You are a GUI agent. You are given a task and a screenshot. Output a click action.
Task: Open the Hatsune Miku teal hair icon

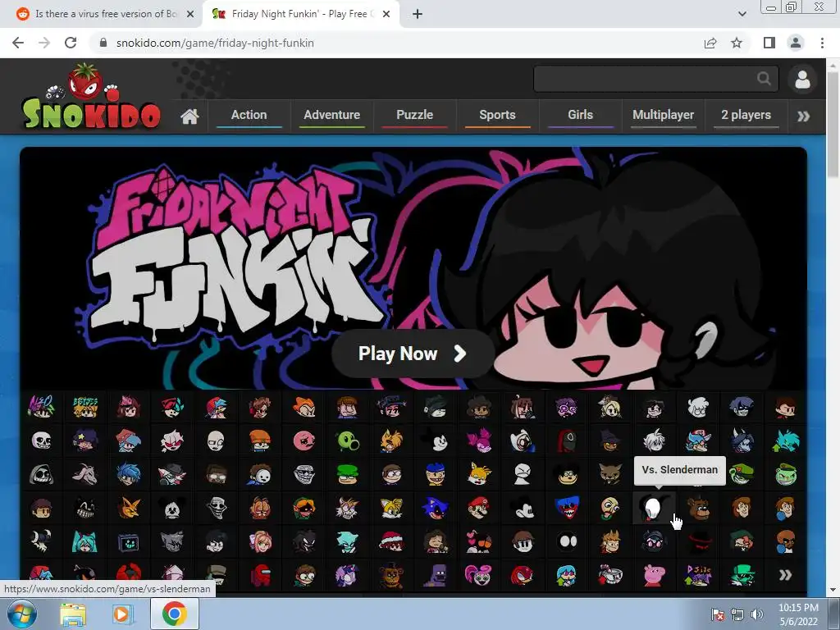(84, 541)
